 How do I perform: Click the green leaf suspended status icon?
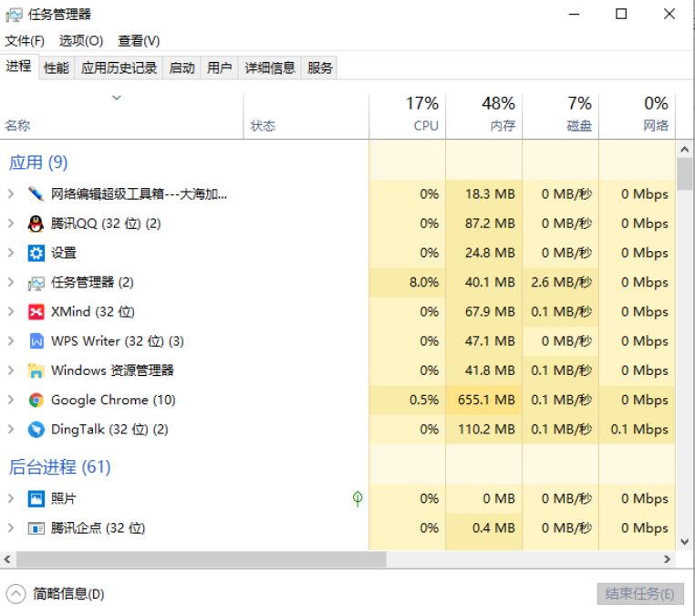358,498
